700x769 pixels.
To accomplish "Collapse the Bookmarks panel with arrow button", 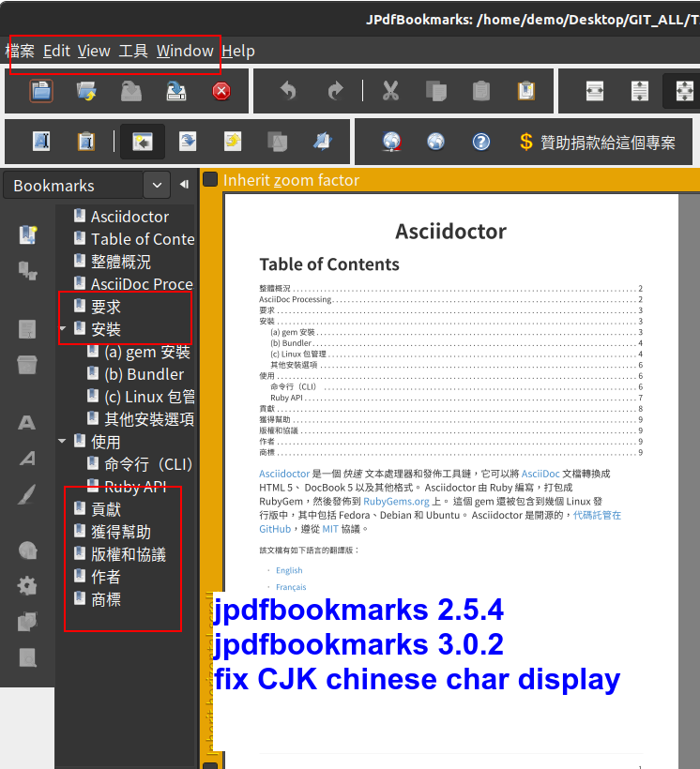I will (184, 185).
